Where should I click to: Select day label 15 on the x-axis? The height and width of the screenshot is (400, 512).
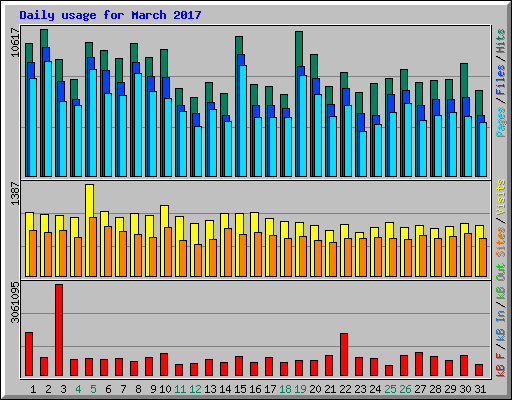[240, 389]
